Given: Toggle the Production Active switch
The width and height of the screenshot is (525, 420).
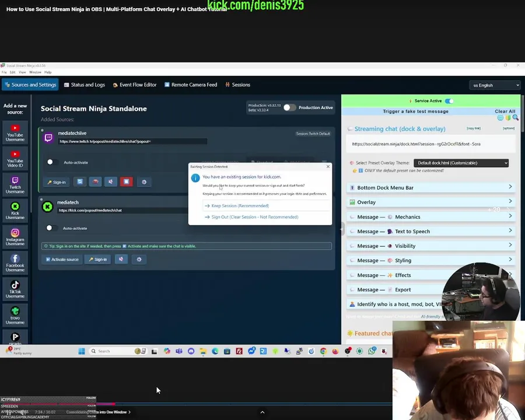Looking at the screenshot, I should (289, 107).
